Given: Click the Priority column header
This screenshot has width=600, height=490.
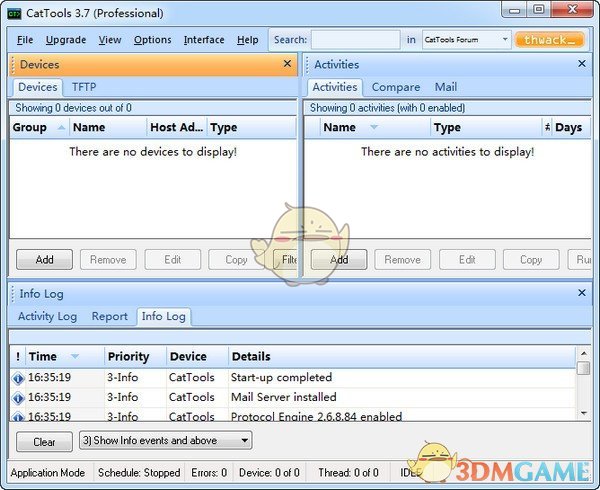Looking at the screenshot, I should tap(135, 357).
